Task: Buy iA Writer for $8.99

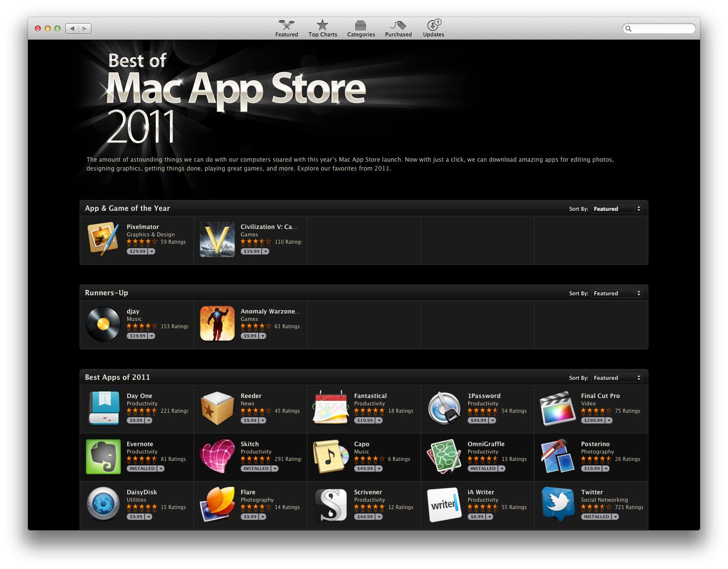Action: [477, 517]
